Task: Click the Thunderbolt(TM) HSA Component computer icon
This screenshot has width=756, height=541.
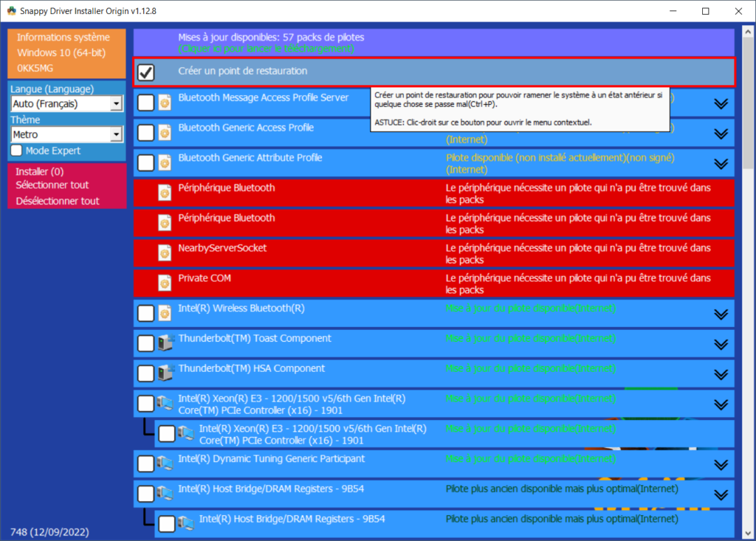Action: (x=165, y=373)
